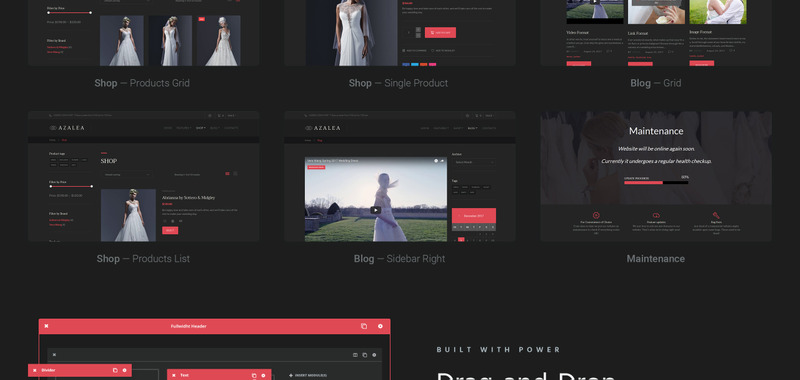
Task: Click the Blog menu in Blog Sidebar preview
Action: pyautogui.click(x=472, y=128)
